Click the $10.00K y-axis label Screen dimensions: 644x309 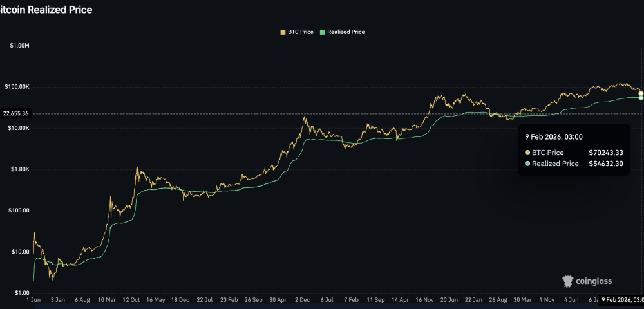pyautogui.click(x=19, y=128)
